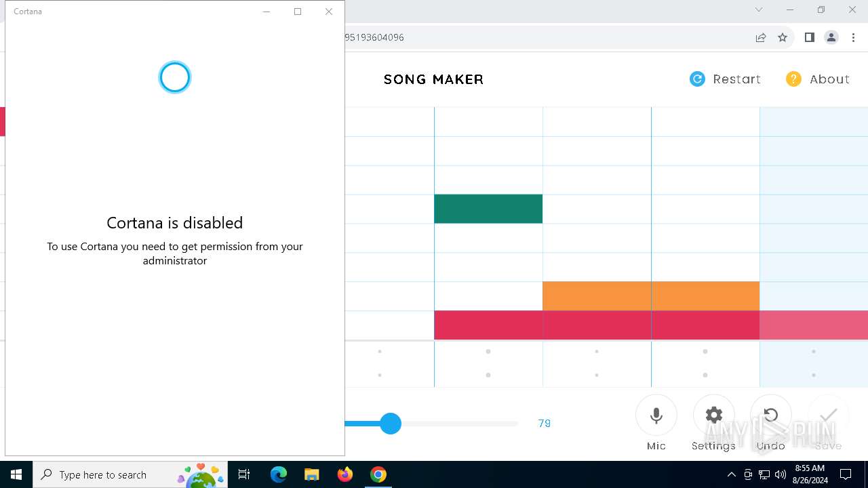The width and height of the screenshot is (868, 488).
Task: Undo the last note
Action: click(x=771, y=415)
